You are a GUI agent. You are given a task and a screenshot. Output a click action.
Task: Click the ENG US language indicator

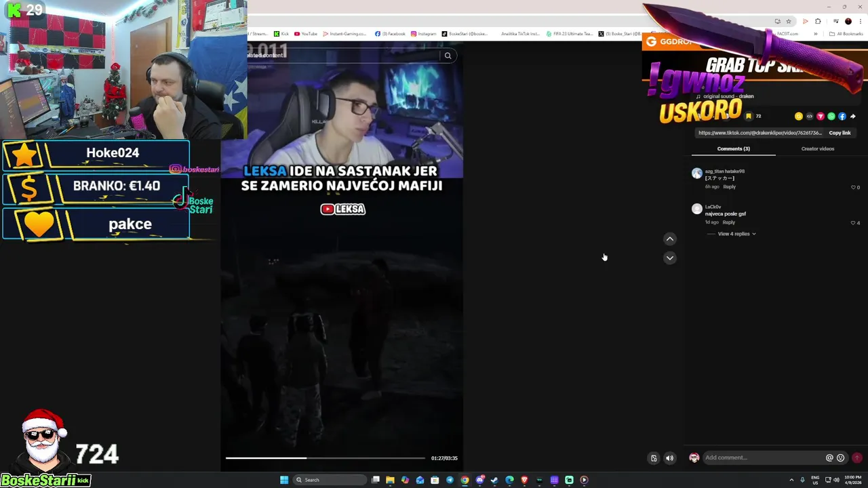tap(816, 480)
